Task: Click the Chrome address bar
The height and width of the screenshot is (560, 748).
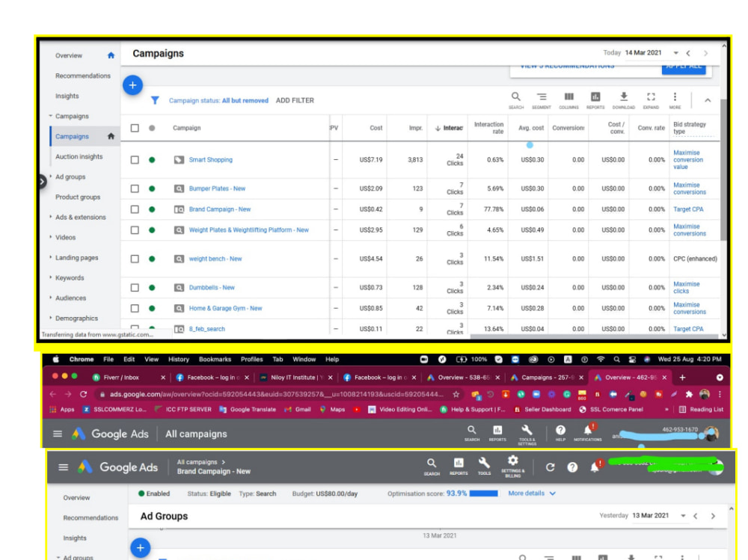Action: tap(277, 395)
